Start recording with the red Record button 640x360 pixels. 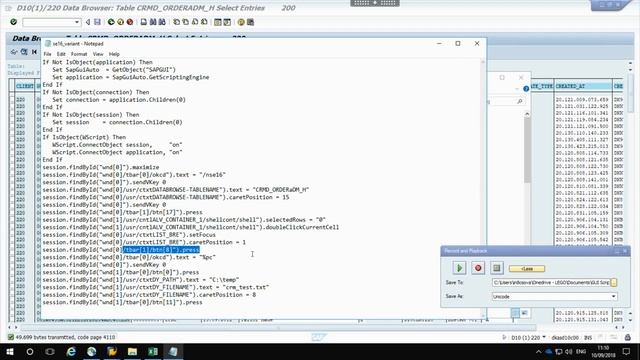478,268
